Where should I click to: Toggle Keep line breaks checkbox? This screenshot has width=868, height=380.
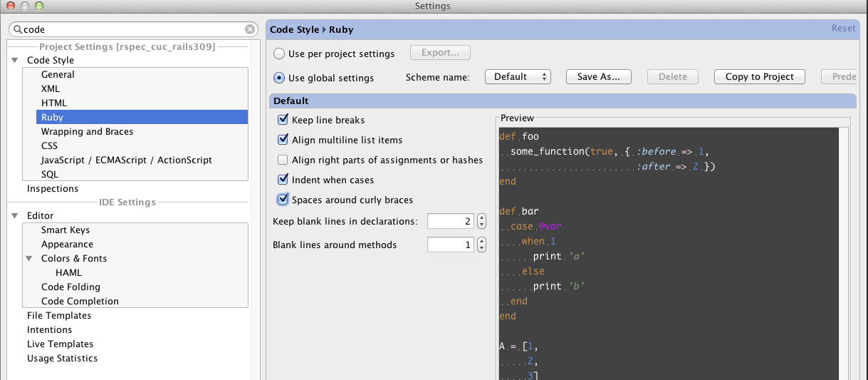click(x=283, y=120)
